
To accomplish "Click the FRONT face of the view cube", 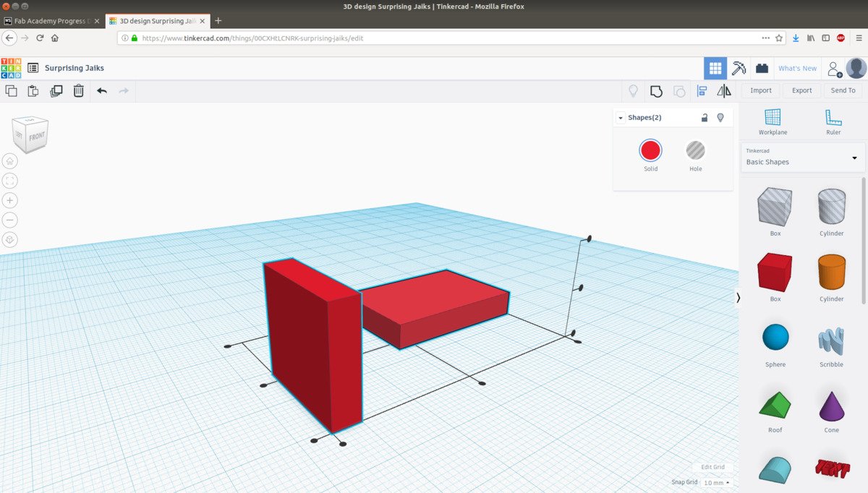I will pyautogui.click(x=37, y=136).
